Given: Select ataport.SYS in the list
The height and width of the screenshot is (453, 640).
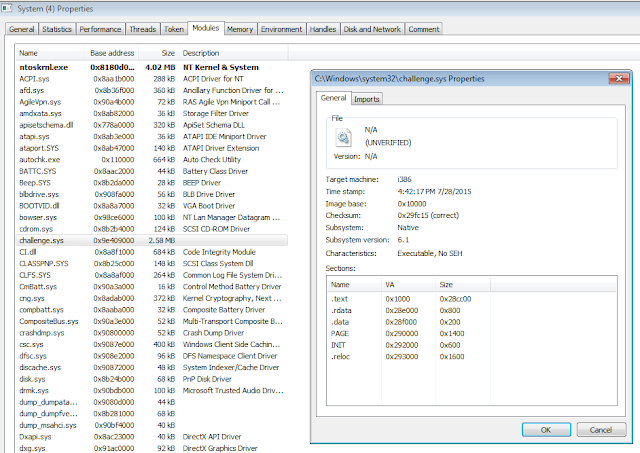Looking at the screenshot, I should tap(152, 148).
